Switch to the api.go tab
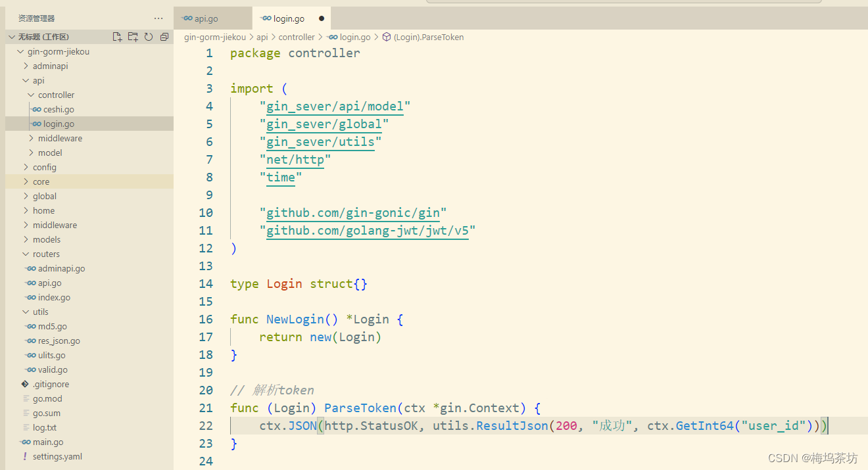 [206, 18]
